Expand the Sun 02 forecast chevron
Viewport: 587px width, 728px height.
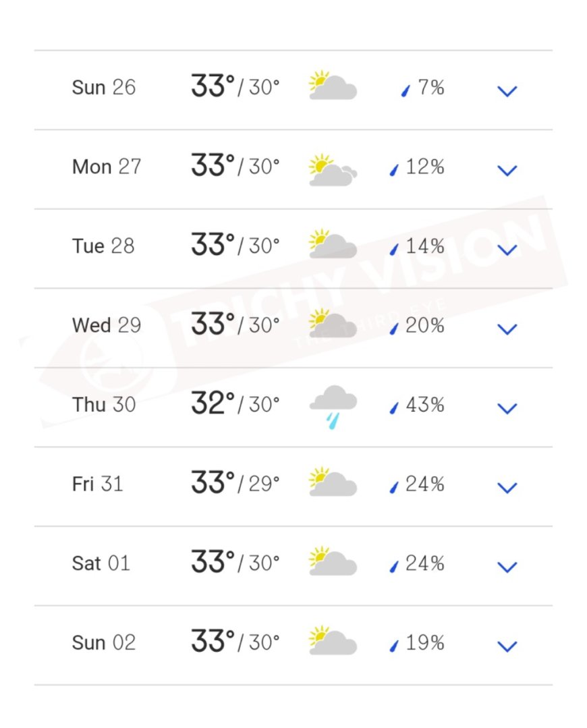tap(507, 646)
